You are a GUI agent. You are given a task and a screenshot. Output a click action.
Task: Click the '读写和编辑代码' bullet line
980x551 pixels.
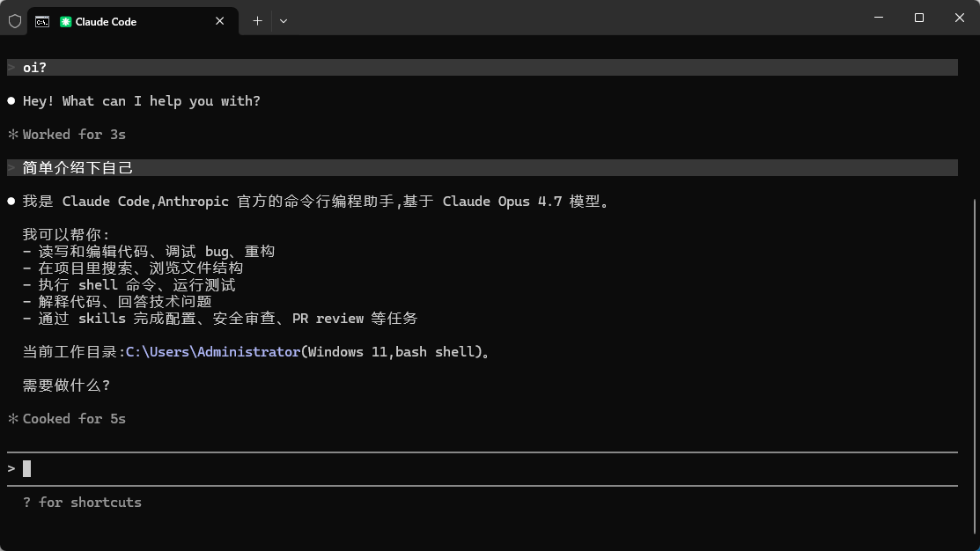149,251
